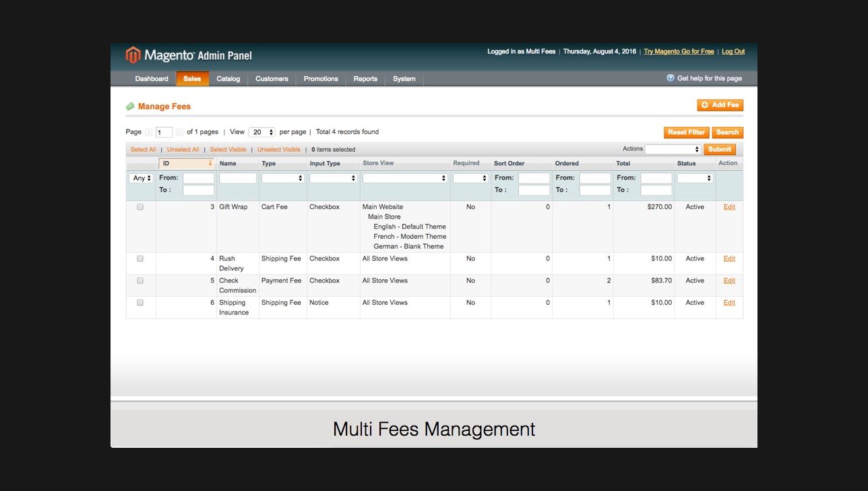Click the Ordered 'To' filter field

pyautogui.click(x=596, y=190)
